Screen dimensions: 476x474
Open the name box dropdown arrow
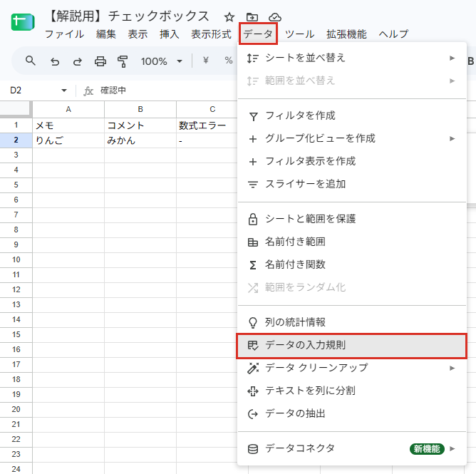[63, 91]
